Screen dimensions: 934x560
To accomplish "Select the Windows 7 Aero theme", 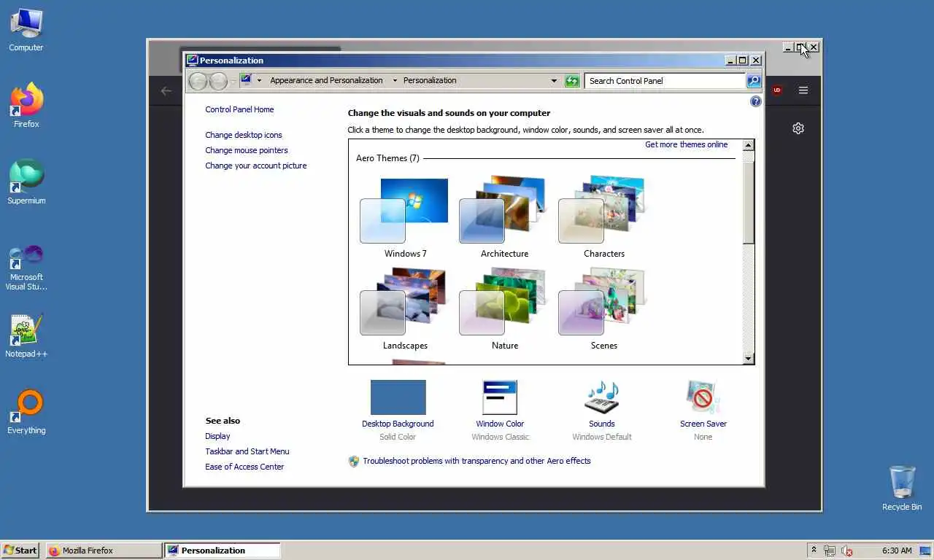I will click(x=405, y=217).
